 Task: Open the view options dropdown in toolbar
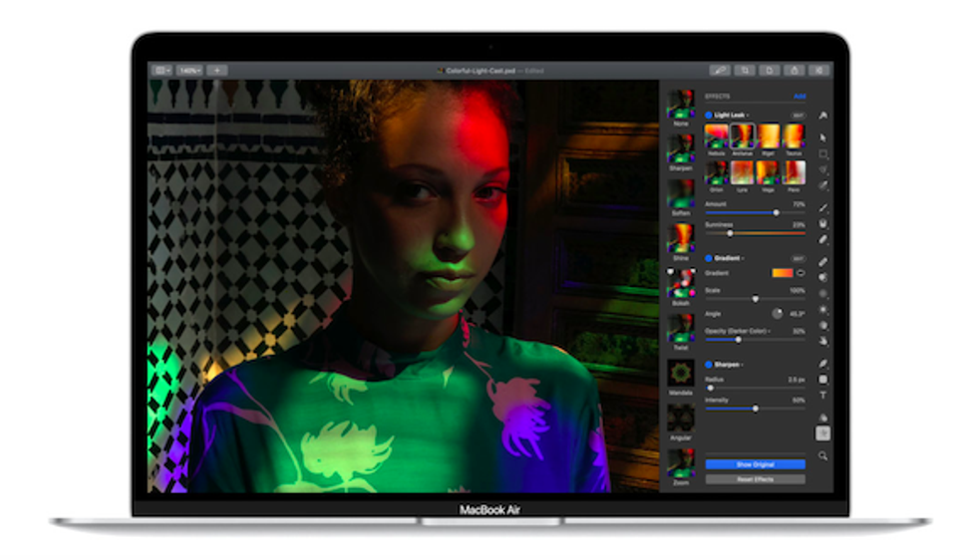click(162, 71)
